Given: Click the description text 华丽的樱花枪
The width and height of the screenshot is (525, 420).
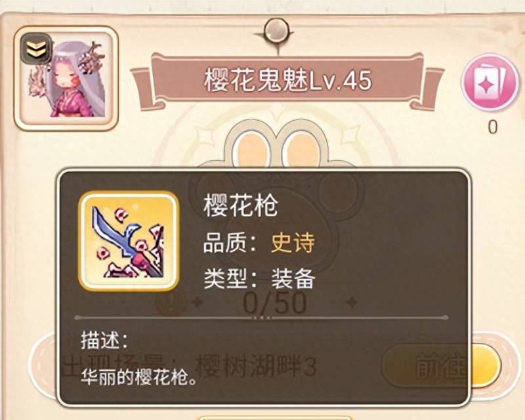Looking at the screenshot, I should click(x=138, y=378).
